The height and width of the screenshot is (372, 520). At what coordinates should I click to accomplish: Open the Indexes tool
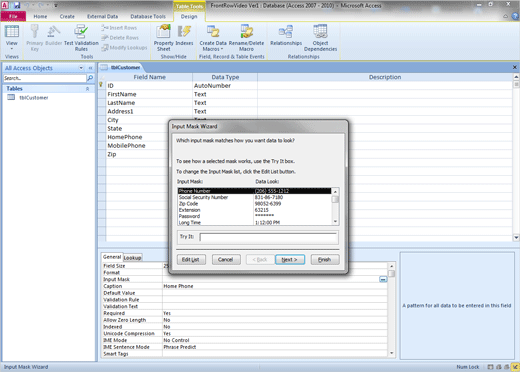(184, 35)
